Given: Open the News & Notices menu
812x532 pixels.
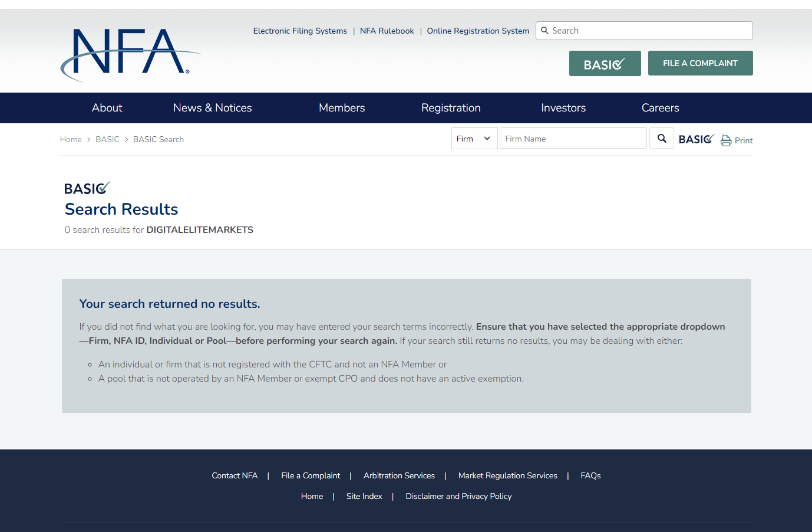Looking at the screenshot, I should 213,108.
